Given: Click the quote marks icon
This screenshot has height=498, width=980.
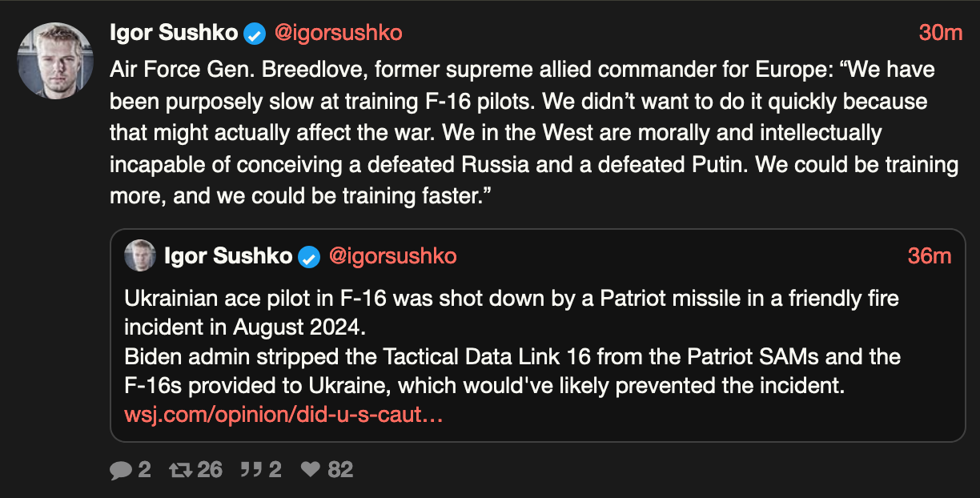Looking at the screenshot, I should point(251,469).
